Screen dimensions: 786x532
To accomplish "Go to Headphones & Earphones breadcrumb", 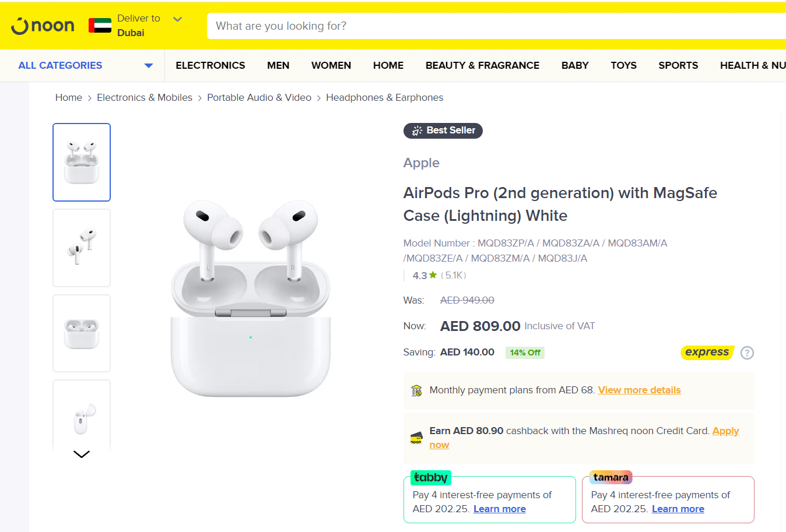I will point(384,97).
